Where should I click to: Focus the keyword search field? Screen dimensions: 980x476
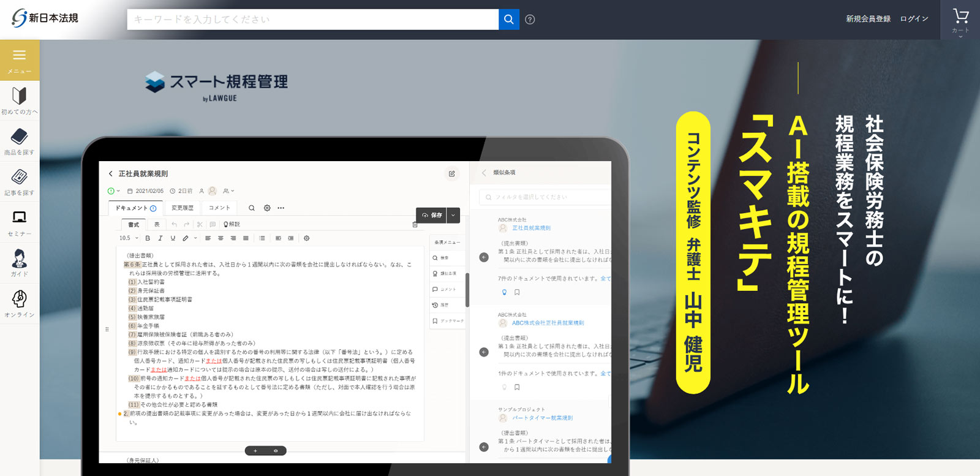(312, 20)
